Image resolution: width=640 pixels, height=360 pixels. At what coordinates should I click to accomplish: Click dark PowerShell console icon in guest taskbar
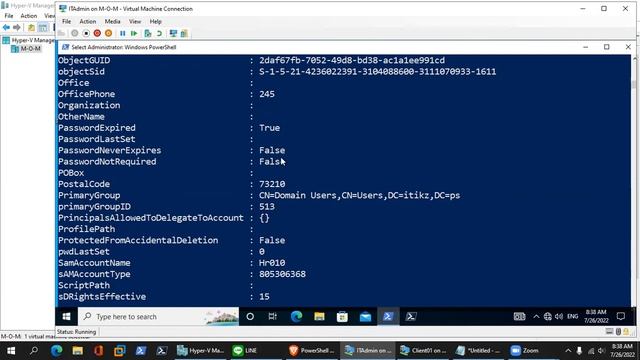[411, 316]
